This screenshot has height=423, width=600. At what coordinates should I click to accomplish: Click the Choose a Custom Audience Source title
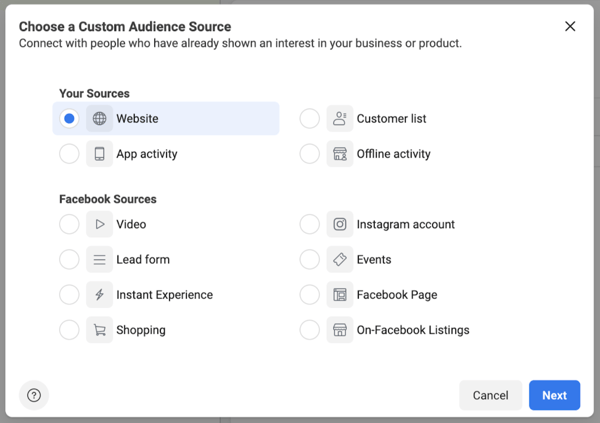(125, 27)
